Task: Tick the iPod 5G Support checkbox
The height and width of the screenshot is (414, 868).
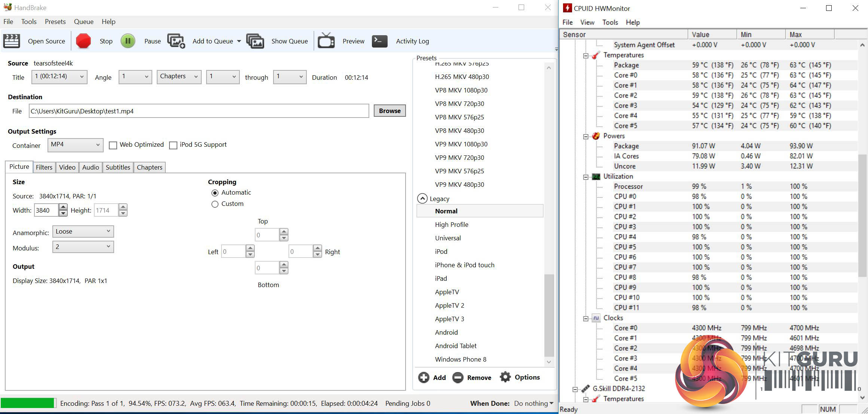Action: [x=173, y=145]
